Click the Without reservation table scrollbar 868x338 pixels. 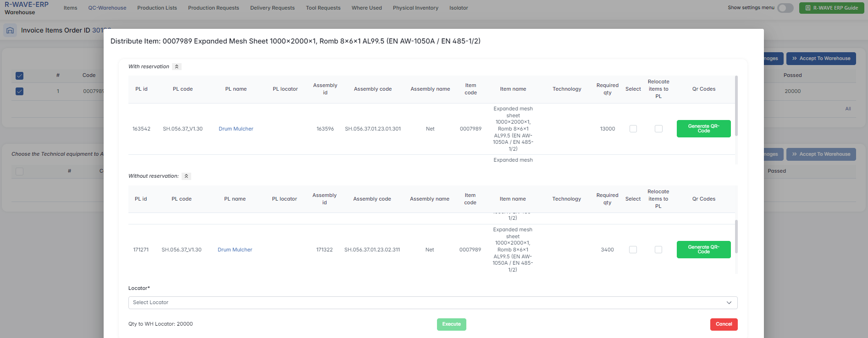pyautogui.click(x=736, y=236)
